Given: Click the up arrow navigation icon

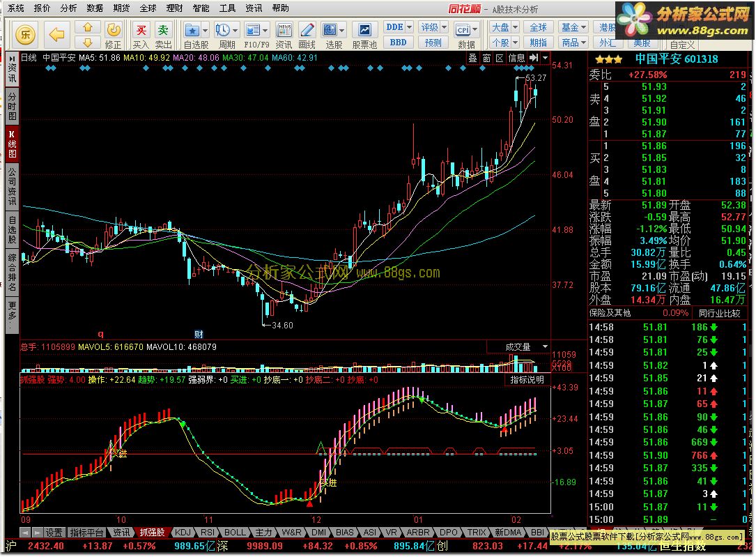Looking at the screenshot, I should point(88,27).
